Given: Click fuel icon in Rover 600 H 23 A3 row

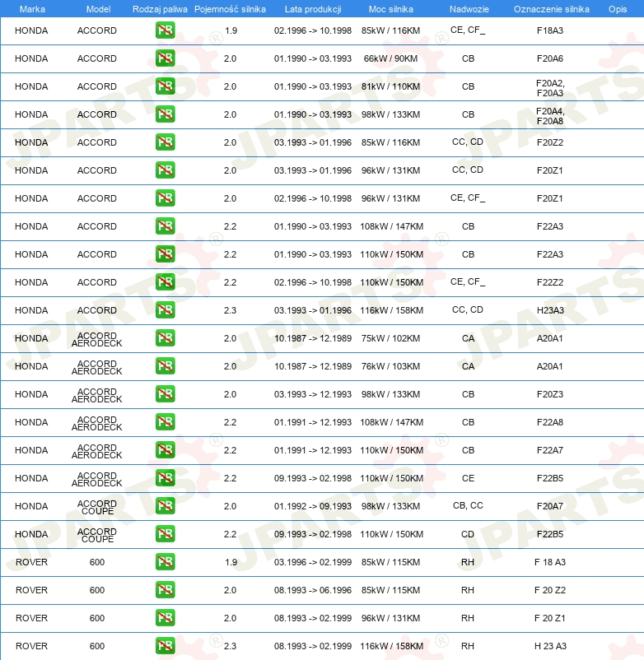Looking at the screenshot, I should pos(165,646).
